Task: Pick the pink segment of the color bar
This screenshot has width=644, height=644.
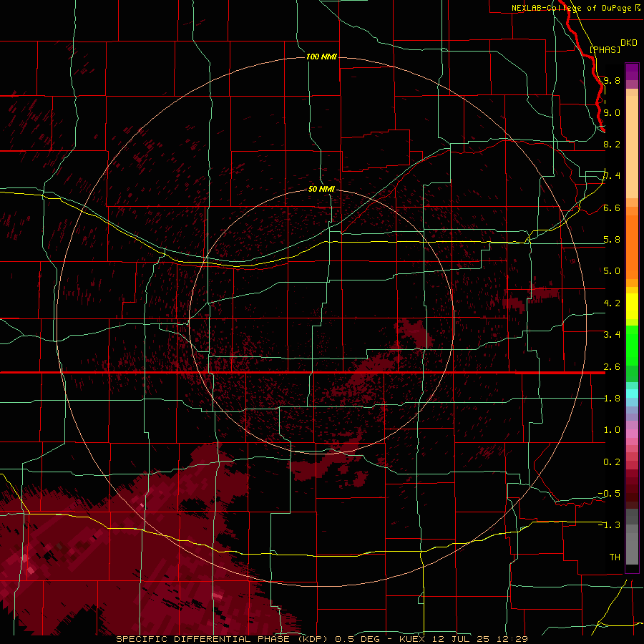Action: click(x=632, y=434)
